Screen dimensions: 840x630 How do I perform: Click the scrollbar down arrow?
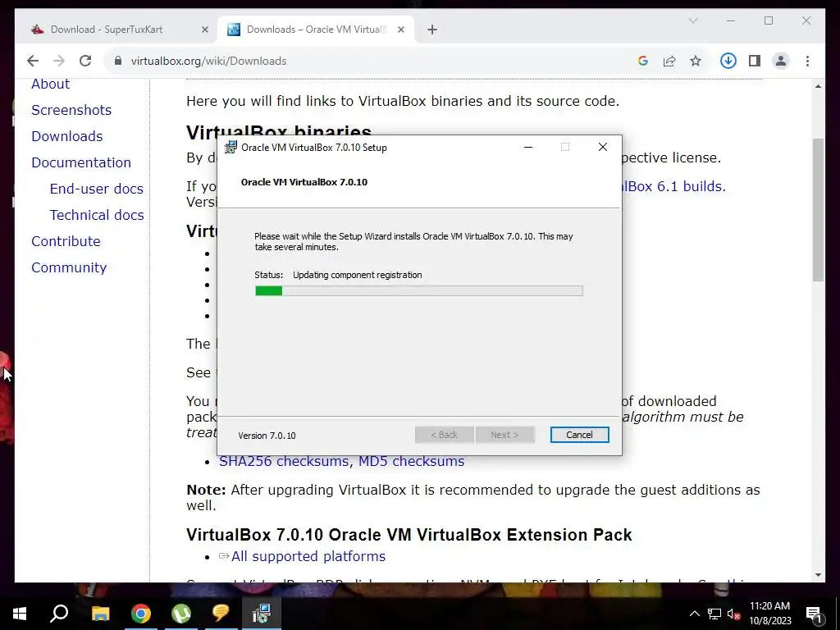pos(818,575)
